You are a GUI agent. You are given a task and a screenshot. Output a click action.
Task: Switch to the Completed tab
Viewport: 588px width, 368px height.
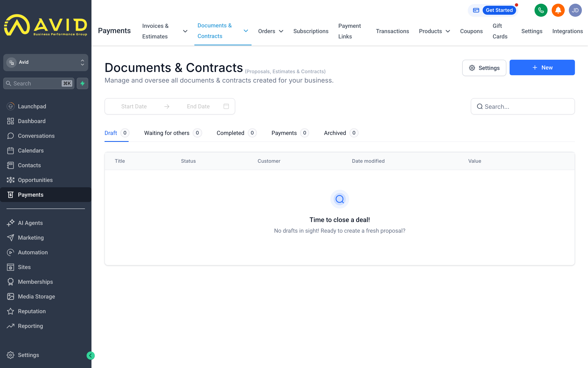(x=236, y=133)
